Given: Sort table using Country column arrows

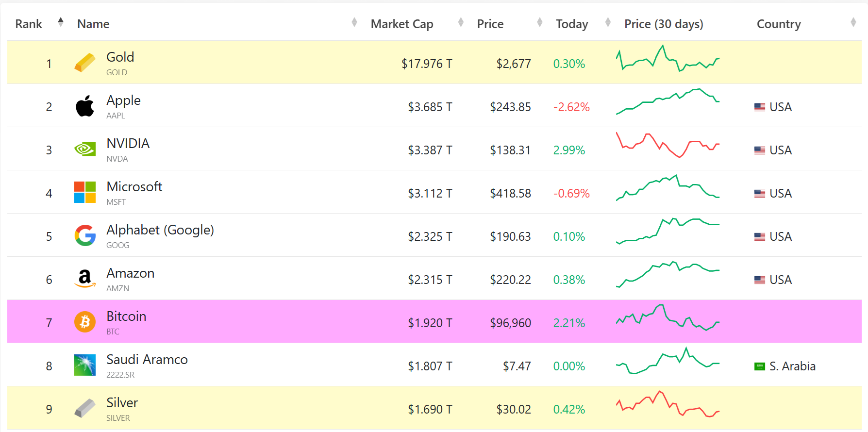Looking at the screenshot, I should pos(853,22).
